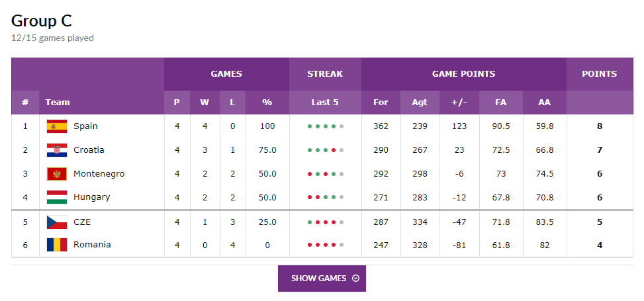
Task: Click the Croatia flag icon
Action: tap(57, 150)
